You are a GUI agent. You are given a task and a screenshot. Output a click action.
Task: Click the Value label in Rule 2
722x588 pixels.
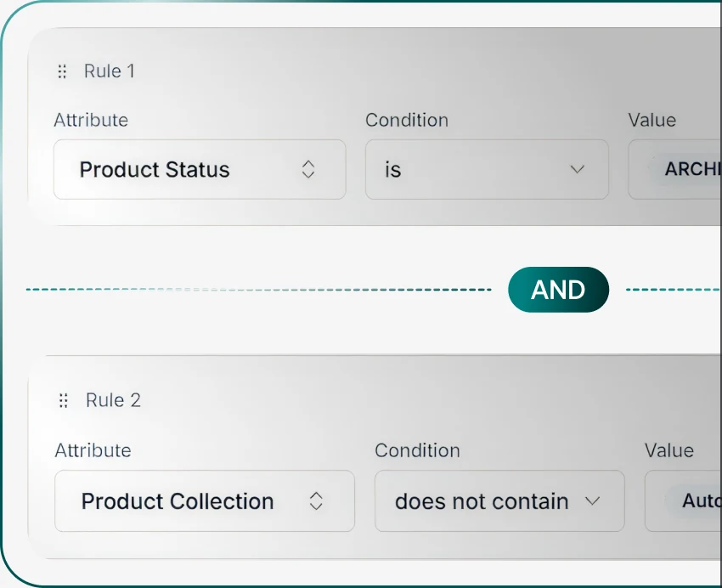click(669, 450)
